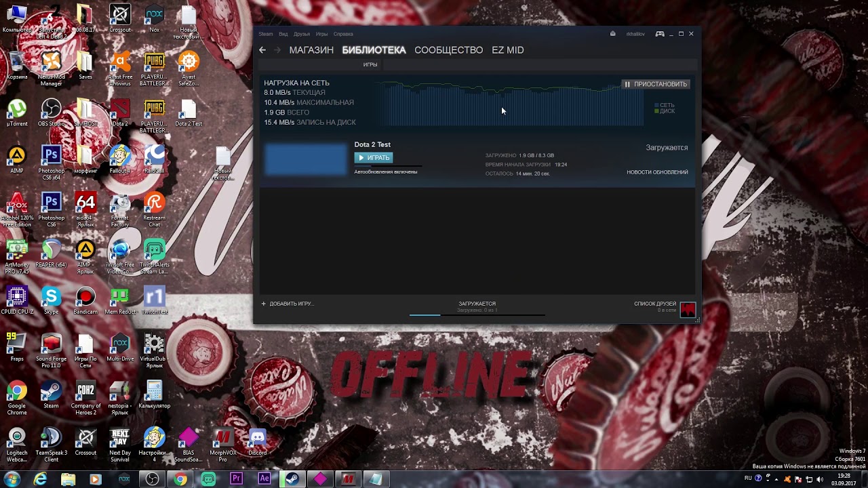Go back with the Steam back arrow
This screenshot has width=868, height=488.
point(262,50)
